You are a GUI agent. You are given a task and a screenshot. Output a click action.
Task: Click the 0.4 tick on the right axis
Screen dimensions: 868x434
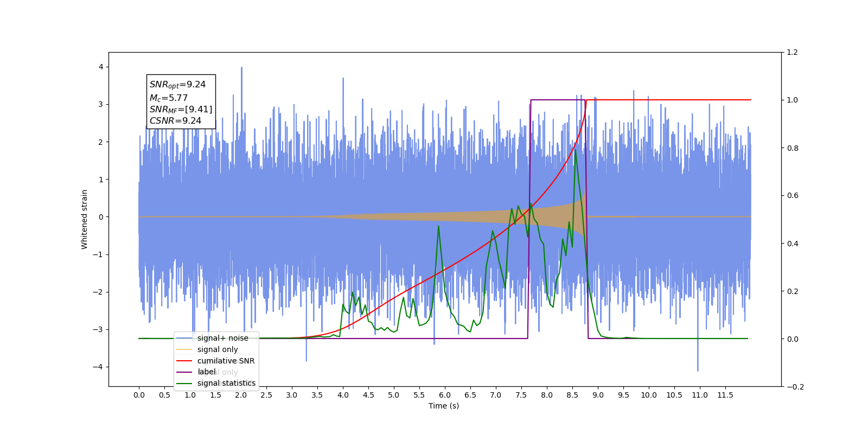click(792, 244)
